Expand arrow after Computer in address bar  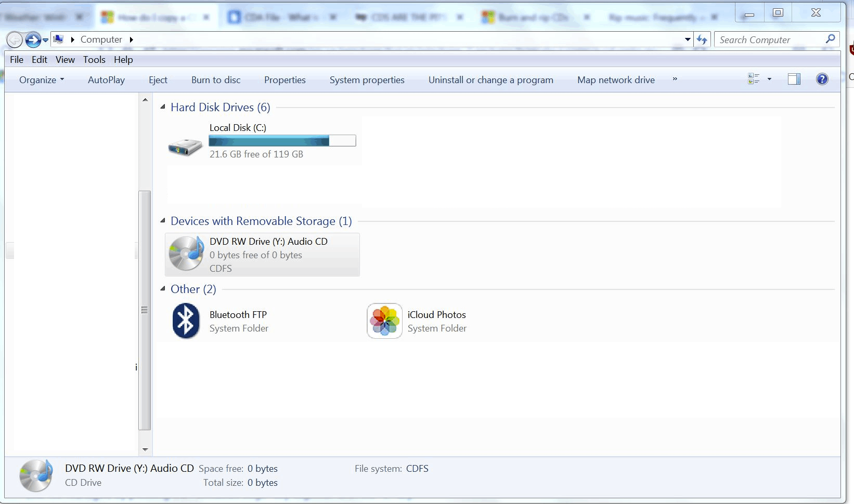[131, 39]
